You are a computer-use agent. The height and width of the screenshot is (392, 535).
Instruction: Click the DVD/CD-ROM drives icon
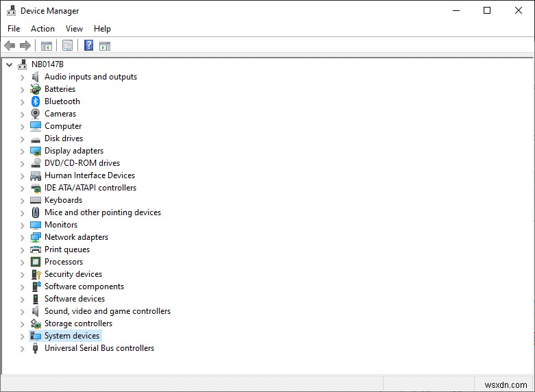36,163
